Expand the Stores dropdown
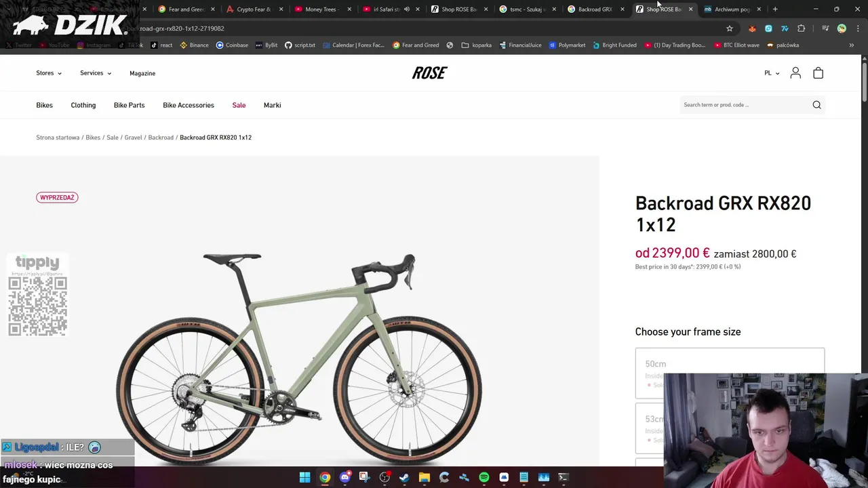 49,73
